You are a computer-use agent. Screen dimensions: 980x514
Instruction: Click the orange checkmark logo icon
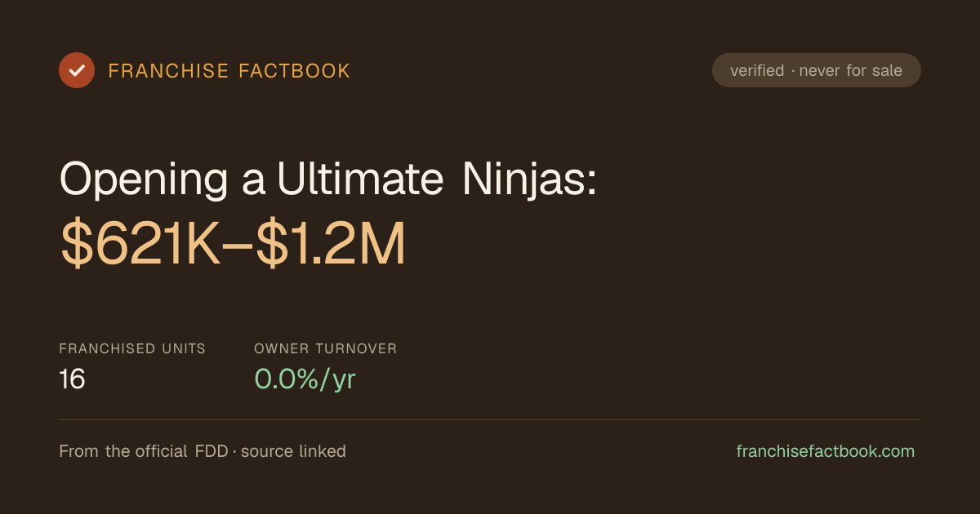coord(77,70)
